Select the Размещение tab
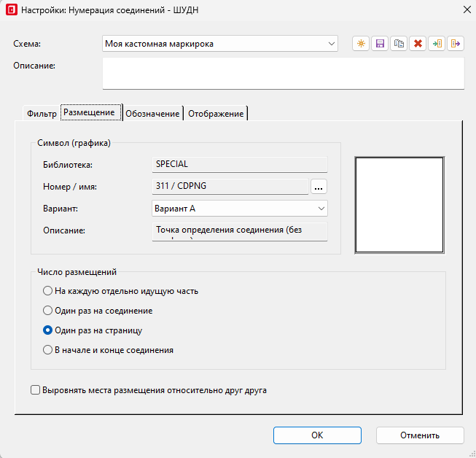 [91, 112]
